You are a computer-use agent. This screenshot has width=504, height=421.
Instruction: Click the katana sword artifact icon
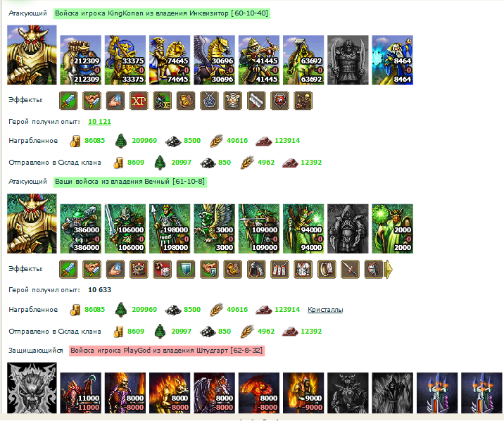350,269
